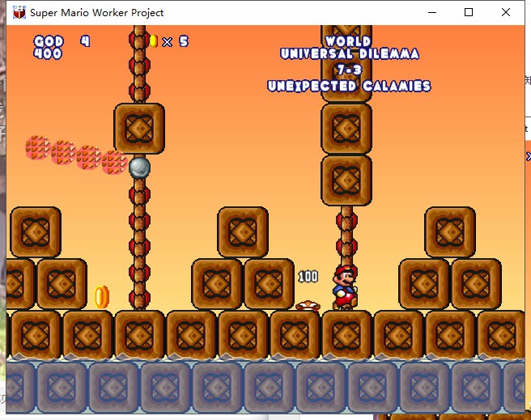Viewport: 531px width, 420px height.
Task: Click the Mario character sprite
Action: coord(345,287)
